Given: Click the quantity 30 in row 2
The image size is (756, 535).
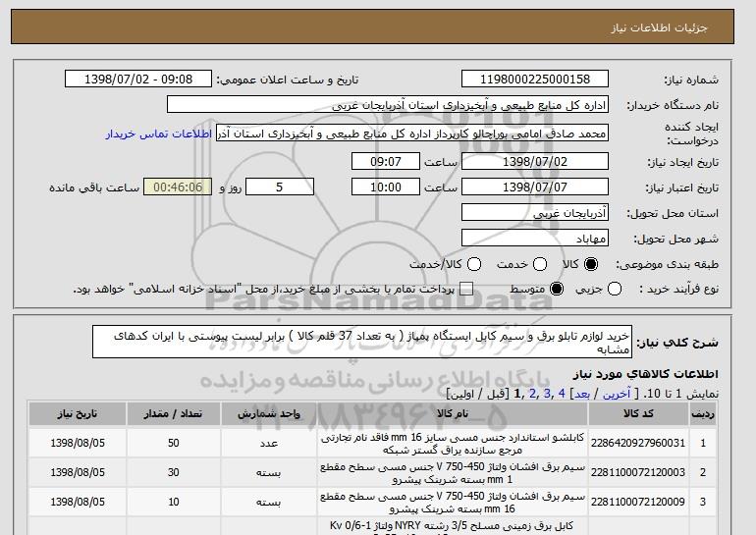Looking at the screenshot, I should 173,472.
